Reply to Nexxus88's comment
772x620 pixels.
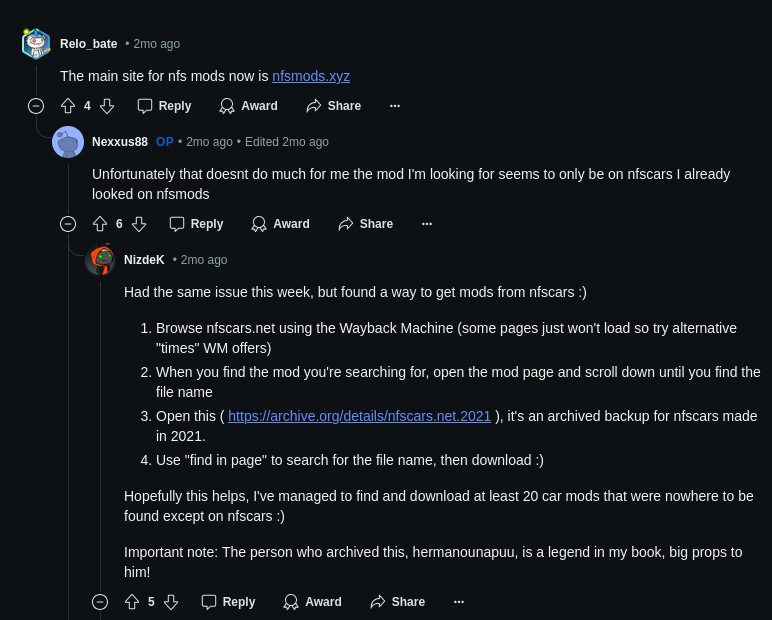(x=196, y=224)
